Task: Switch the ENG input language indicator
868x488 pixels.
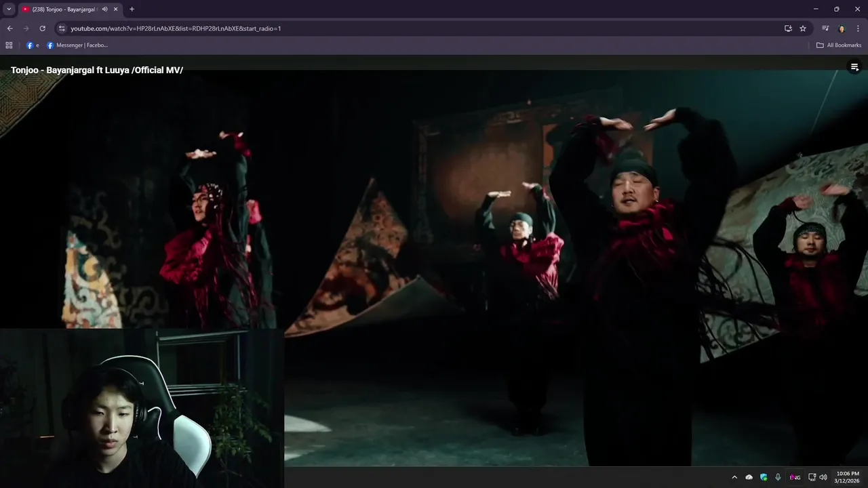Action: (795, 477)
